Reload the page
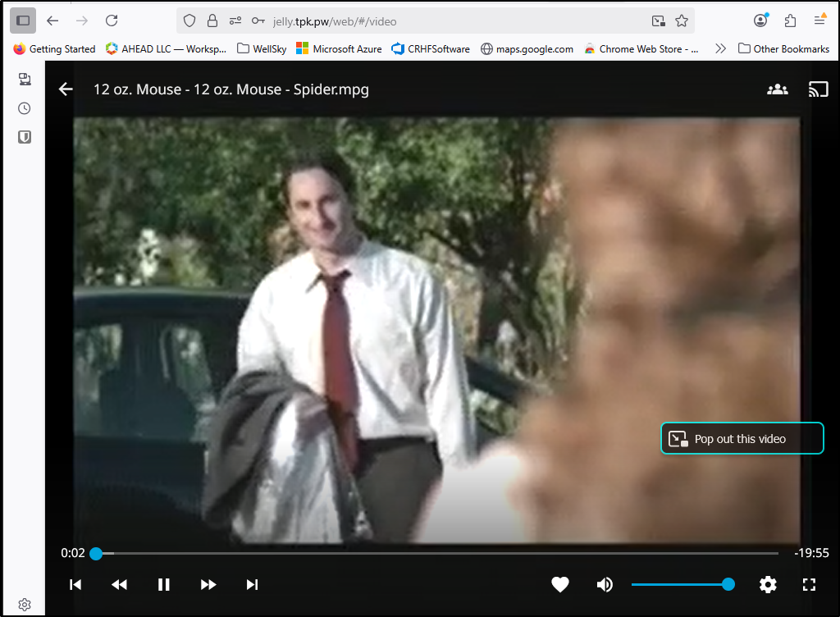 [x=112, y=21]
